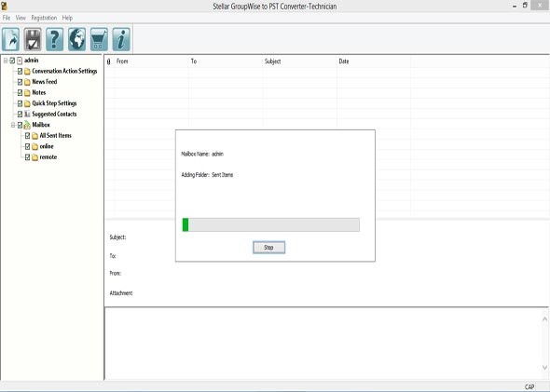Click the All Sent Items folder icon

[34, 136]
